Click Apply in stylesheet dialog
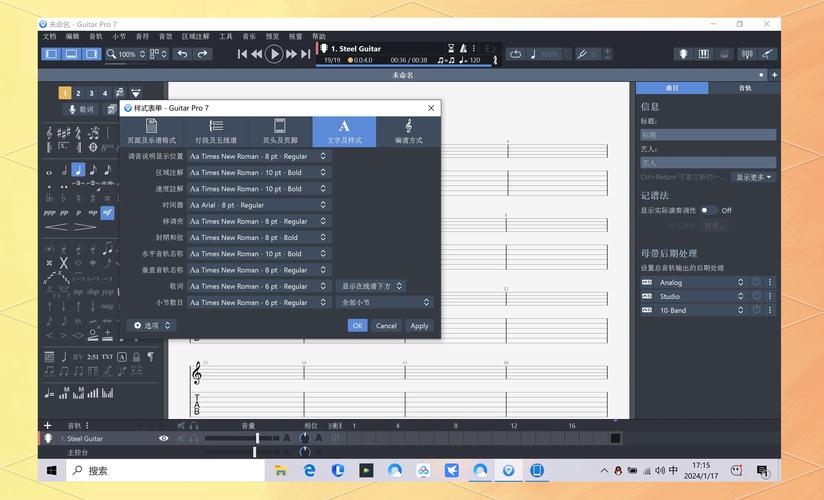The width and height of the screenshot is (824, 500). 419,325
